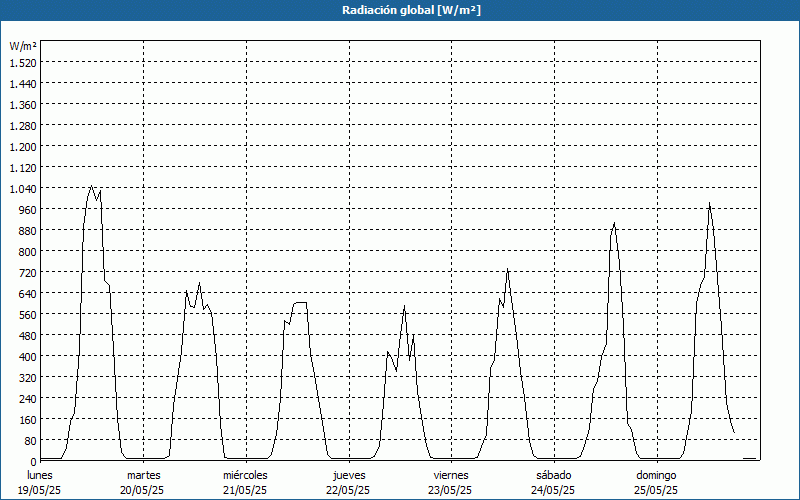Click the 24/05/25 date label
The height and width of the screenshot is (500, 800).
(x=553, y=491)
